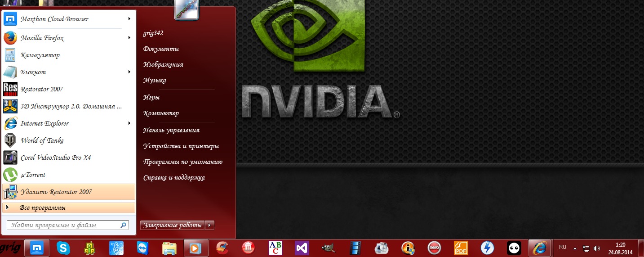
Task: Click Завершение работы button
Action: pos(173,225)
